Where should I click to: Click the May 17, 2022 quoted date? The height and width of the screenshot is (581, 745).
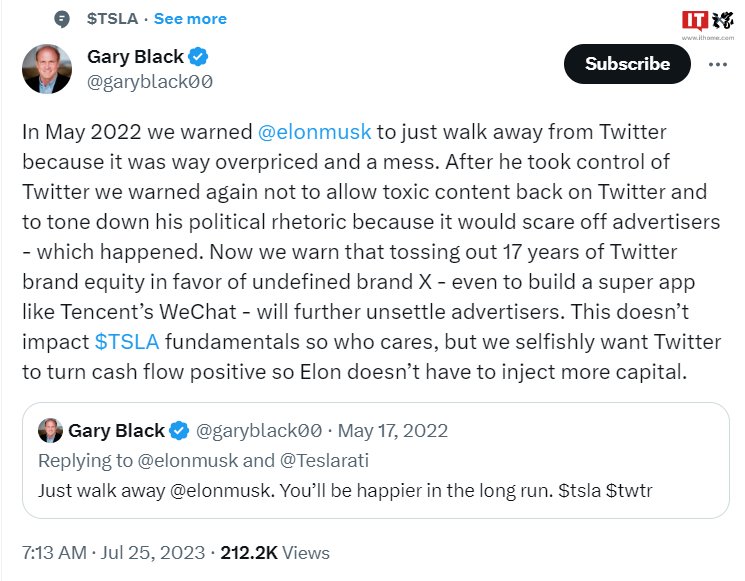click(392, 431)
